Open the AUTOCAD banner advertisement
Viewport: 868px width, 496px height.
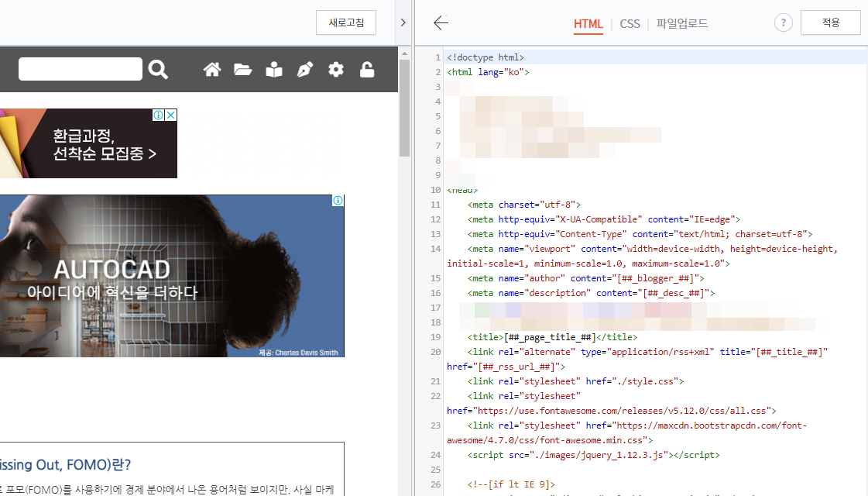[x=172, y=276]
